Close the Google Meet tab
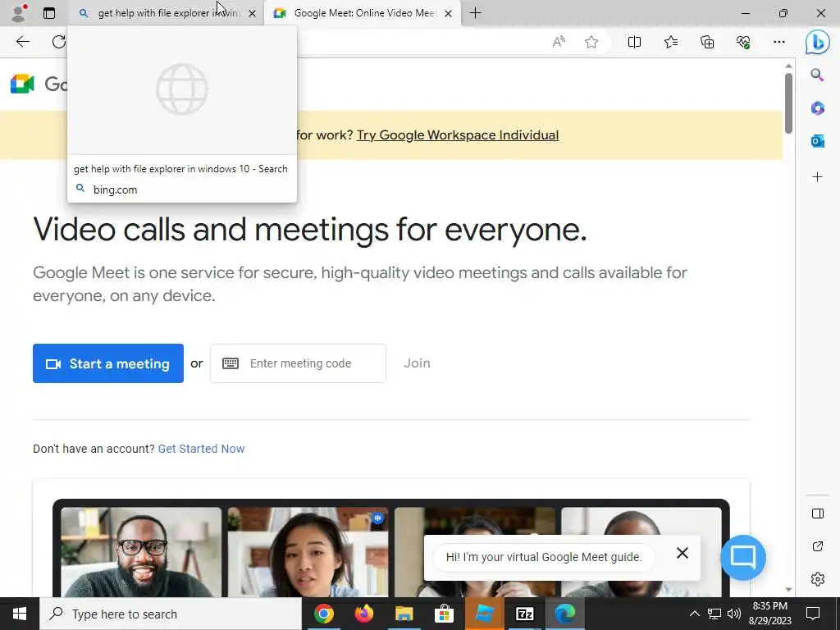The width and height of the screenshot is (840, 630). coord(449,13)
